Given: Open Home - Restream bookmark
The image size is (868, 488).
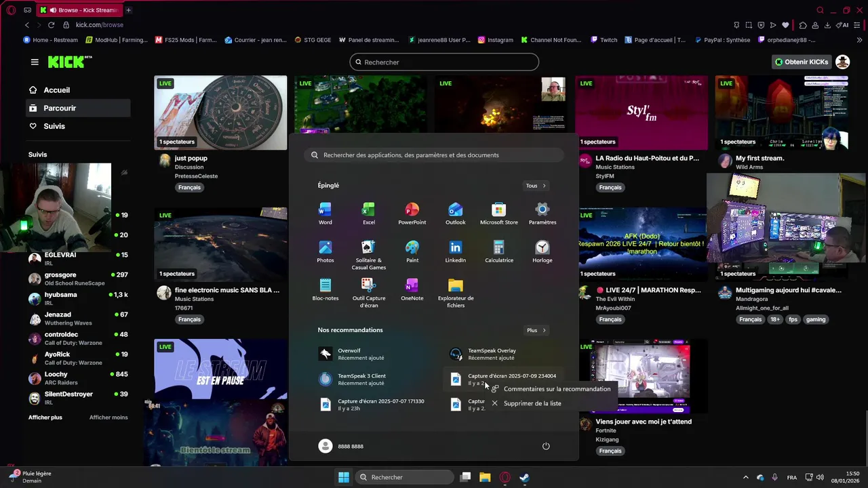Looking at the screenshot, I should point(51,40).
